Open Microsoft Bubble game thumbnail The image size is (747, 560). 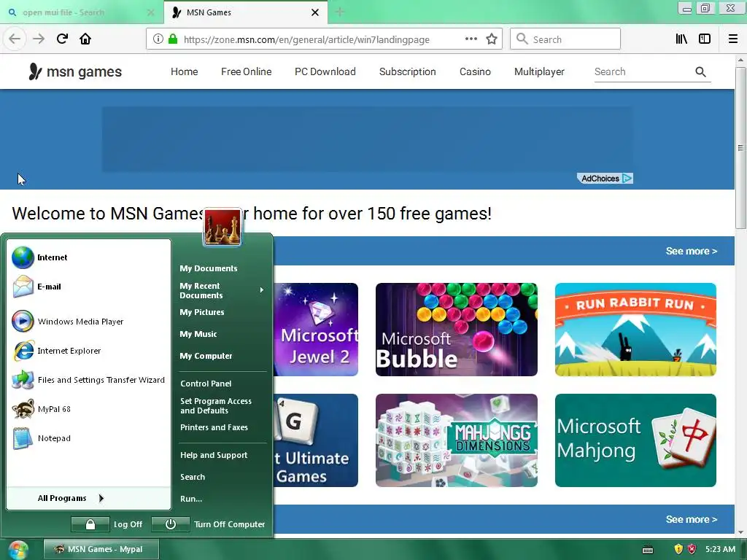[457, 330]
